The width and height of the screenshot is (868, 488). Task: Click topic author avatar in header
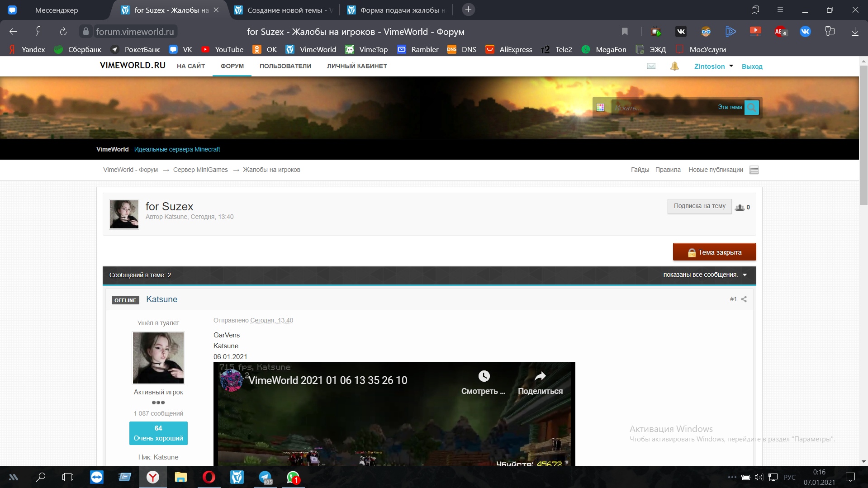[x=124, y=214]
